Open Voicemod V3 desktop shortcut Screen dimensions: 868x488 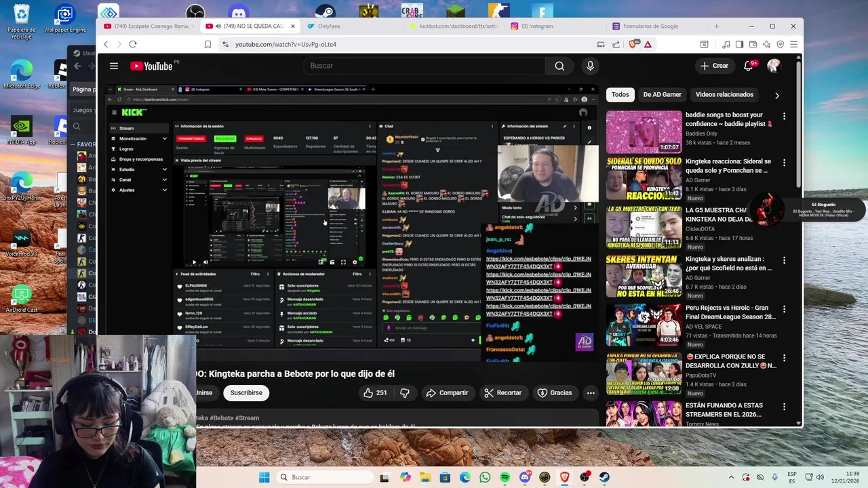pyautogui.click(x=22, y=244)
